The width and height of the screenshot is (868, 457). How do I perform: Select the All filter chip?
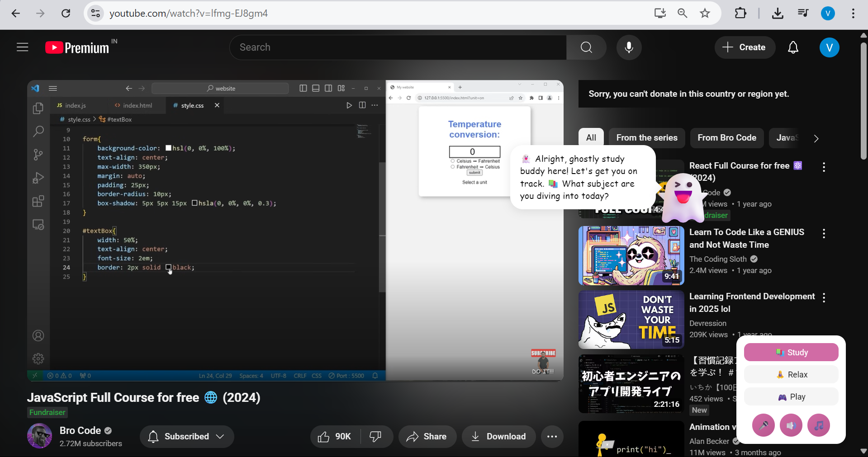(x=591, y=138)
